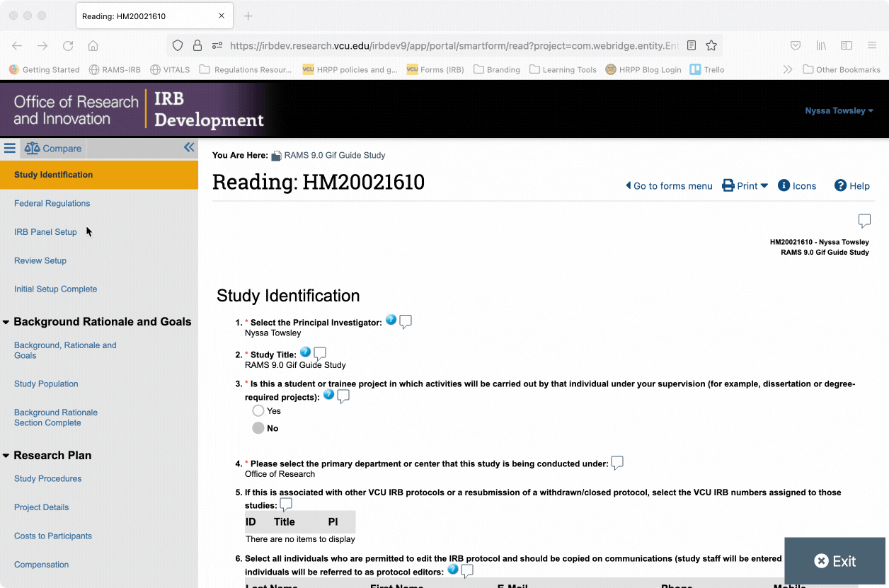Collapse the sidebar with double-chevron icon
This screenshot has height=588, width=889.
click(189, 147)
